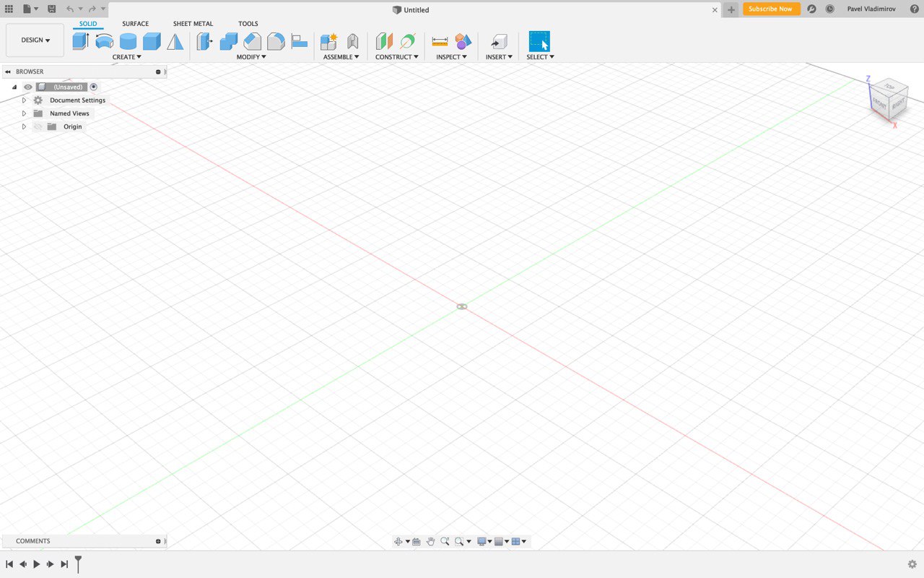The image size is (924, 578).
Task: Open the Extensions icon beside Subscribe Now
Action: (811, 9)
